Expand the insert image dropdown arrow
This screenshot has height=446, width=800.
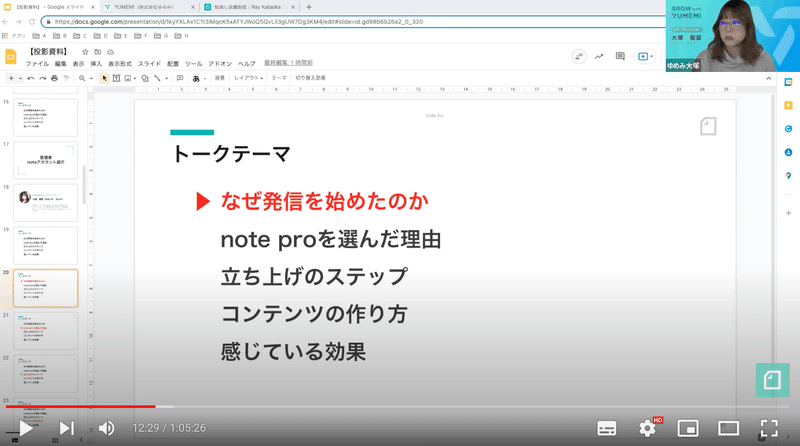(135, 79)
